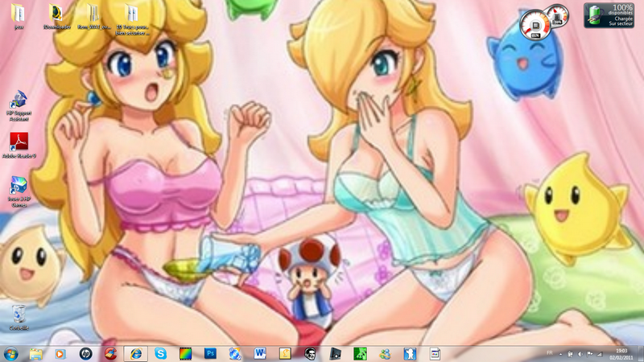Open the Windows Start menu orb

point(10,353)
